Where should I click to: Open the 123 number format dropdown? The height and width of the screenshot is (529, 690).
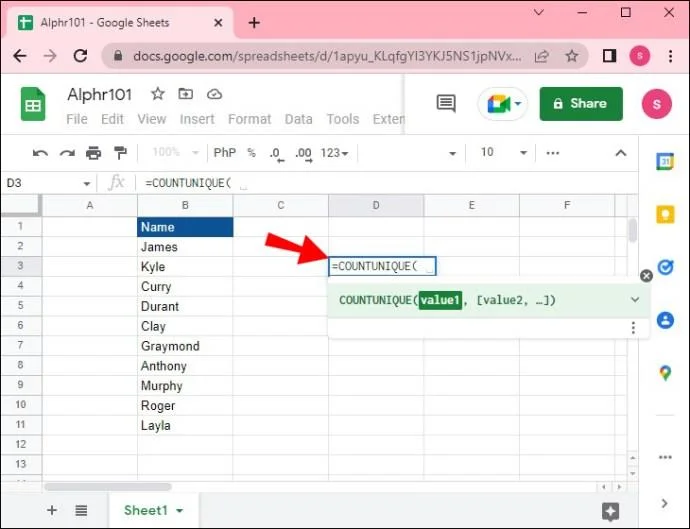click(334, 153)
